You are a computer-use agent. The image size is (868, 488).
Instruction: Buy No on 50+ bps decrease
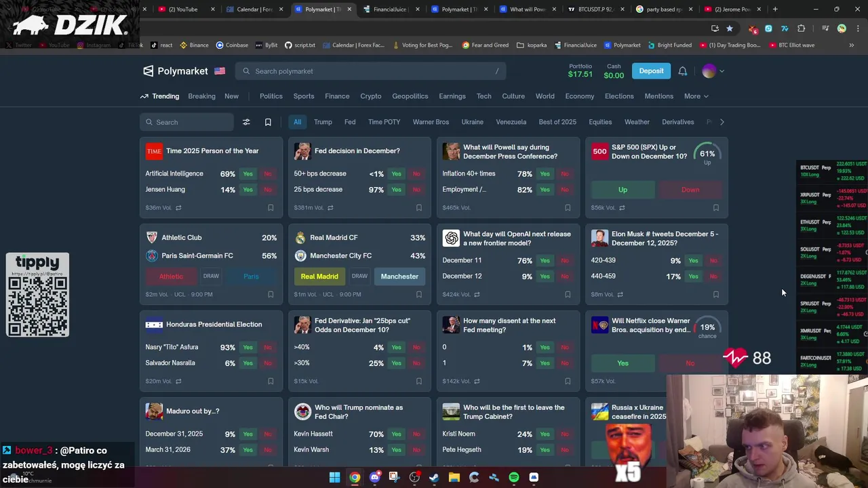(416, 174)
